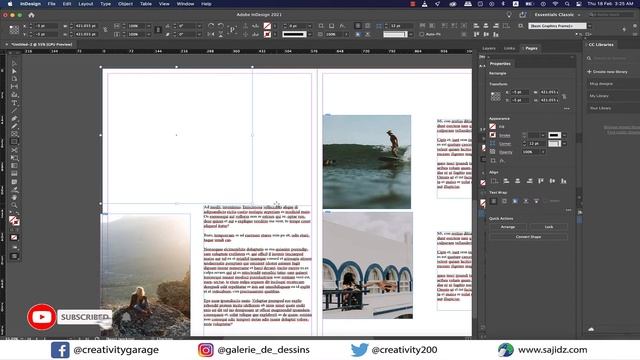Select the Page tool
The image size is (640, 360).
(x=14, y=79)
